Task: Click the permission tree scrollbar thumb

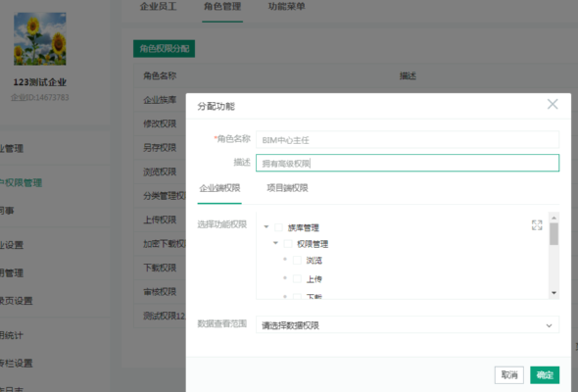Action: 554,234
